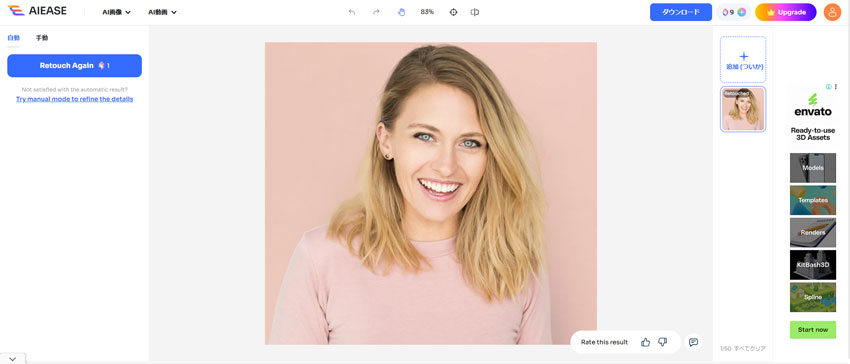Open the user profile avatar
This screenshot has width=850, height=364.
832,12
